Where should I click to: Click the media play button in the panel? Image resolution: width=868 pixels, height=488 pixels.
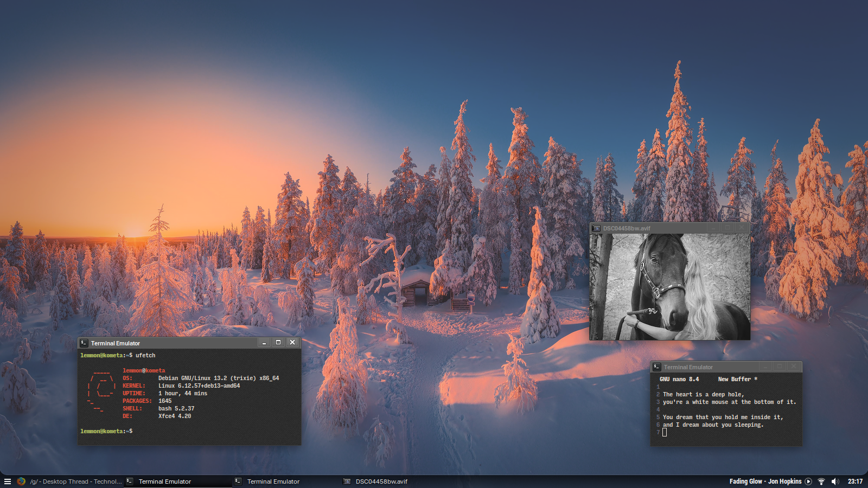pyautogui.click(x=808, y=481)
